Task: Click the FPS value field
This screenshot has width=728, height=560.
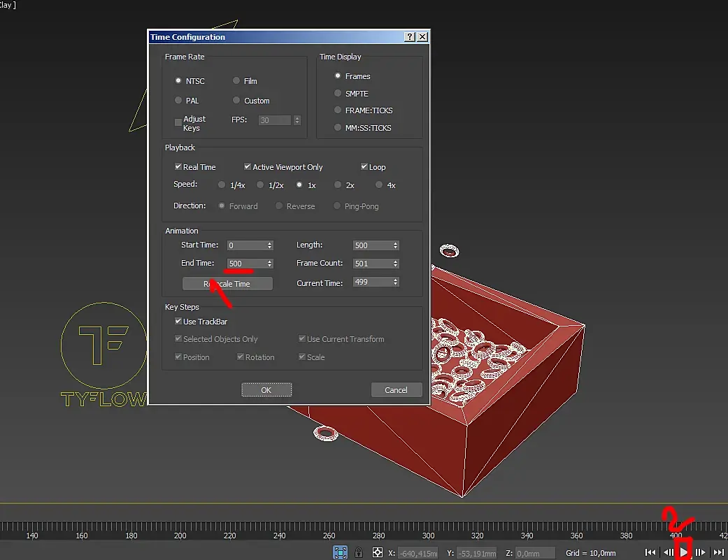Action: pyautogui.click(x=275, y=120)
